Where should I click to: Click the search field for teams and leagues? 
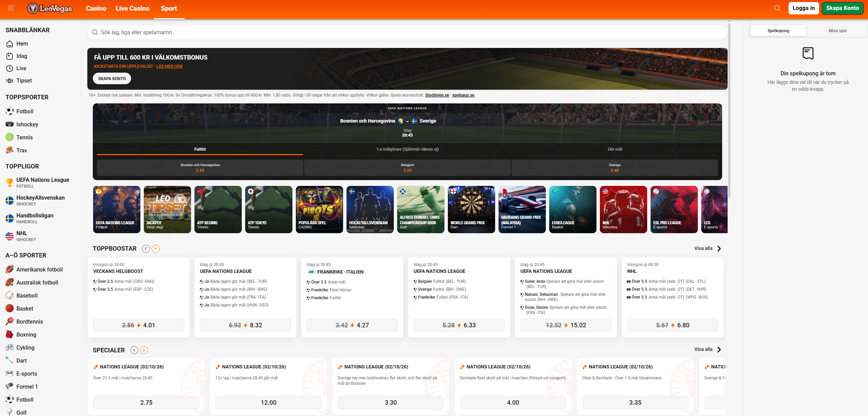tap(407, 32)
